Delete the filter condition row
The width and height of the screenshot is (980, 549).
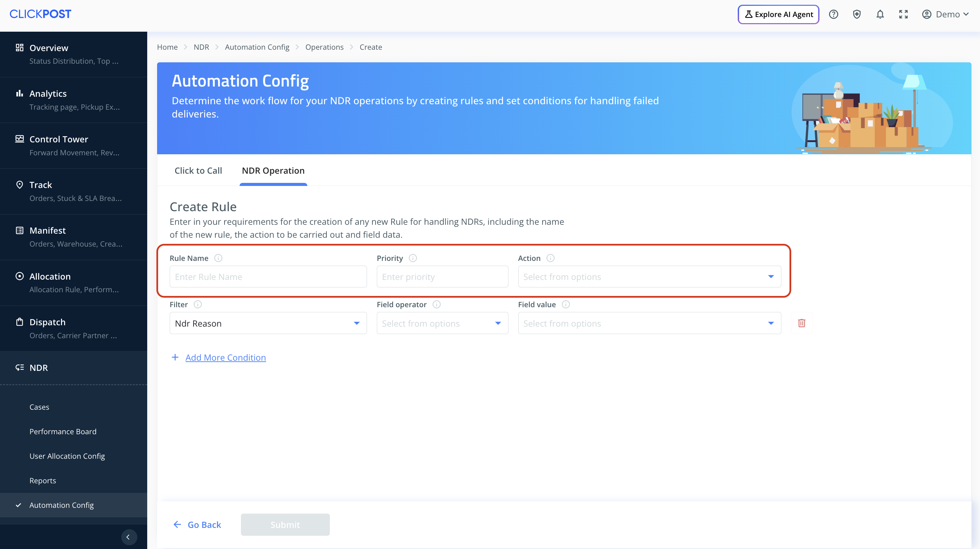point(801,323)
